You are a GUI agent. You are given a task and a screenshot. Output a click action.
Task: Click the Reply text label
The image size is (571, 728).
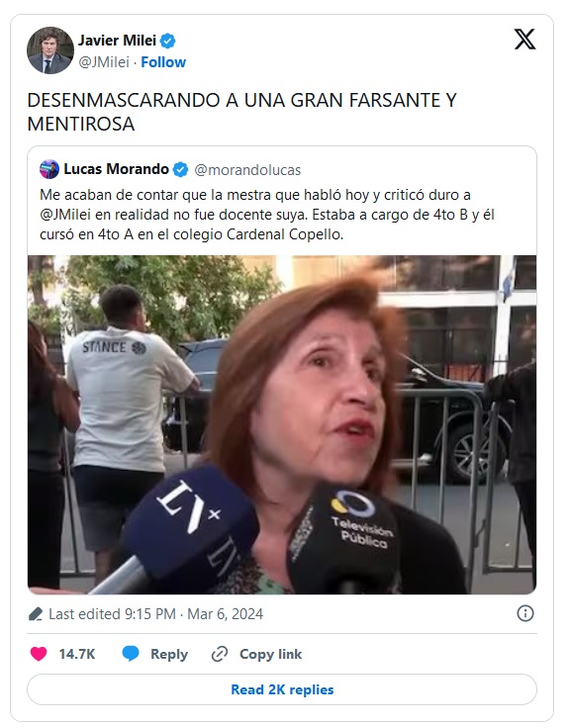169,654
